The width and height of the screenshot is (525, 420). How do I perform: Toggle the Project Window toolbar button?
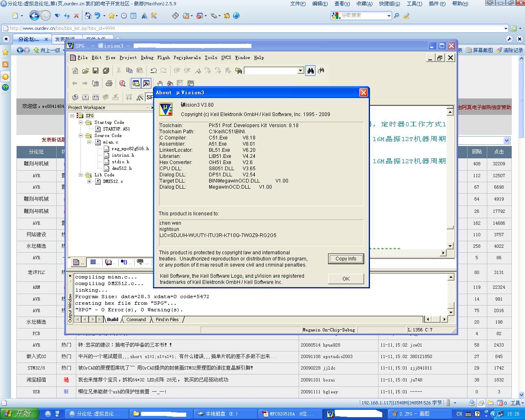[x=136, y=83]
